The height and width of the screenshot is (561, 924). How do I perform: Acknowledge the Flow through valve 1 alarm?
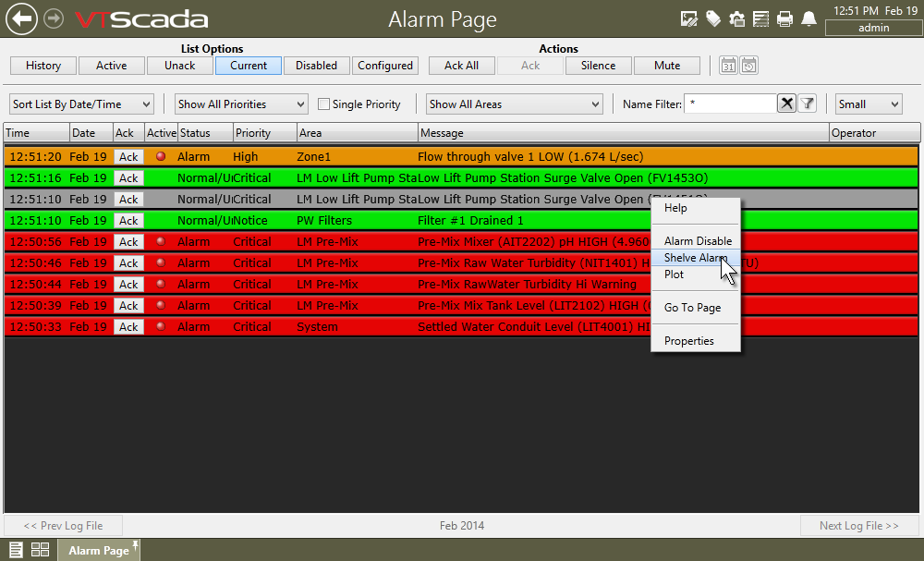coord(128,157)
